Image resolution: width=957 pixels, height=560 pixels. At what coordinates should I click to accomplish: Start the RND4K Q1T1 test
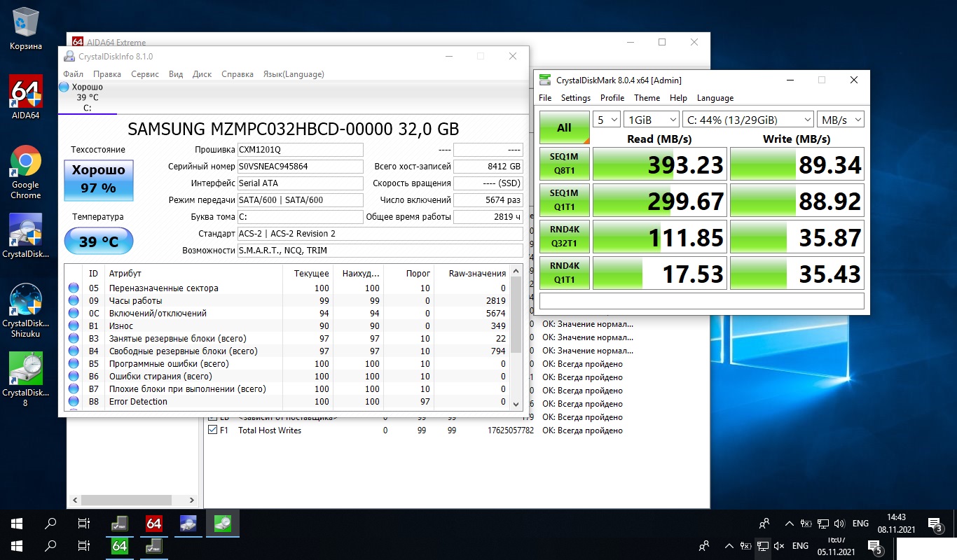[x=565, y=274]
